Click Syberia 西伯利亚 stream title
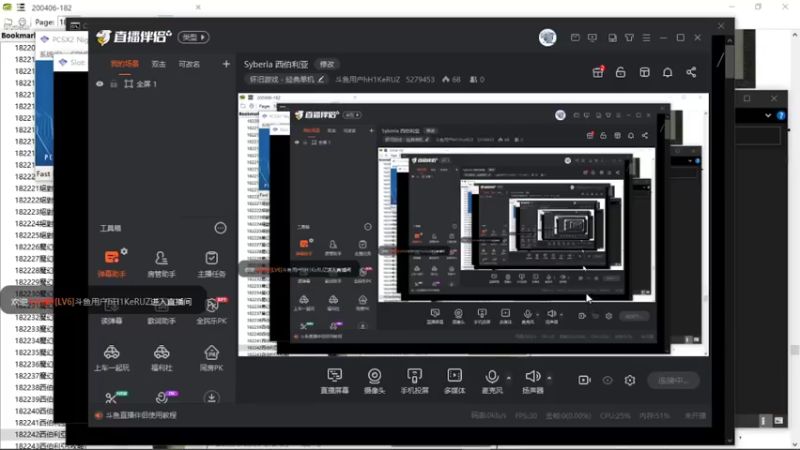This screenshot has height=450, width=800. pos(276,64)
